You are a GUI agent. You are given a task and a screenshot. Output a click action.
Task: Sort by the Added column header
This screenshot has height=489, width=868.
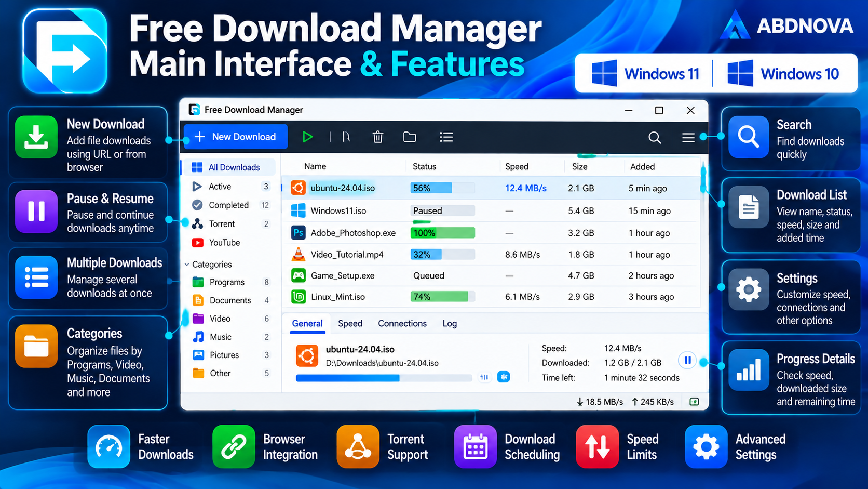[642, 166]
